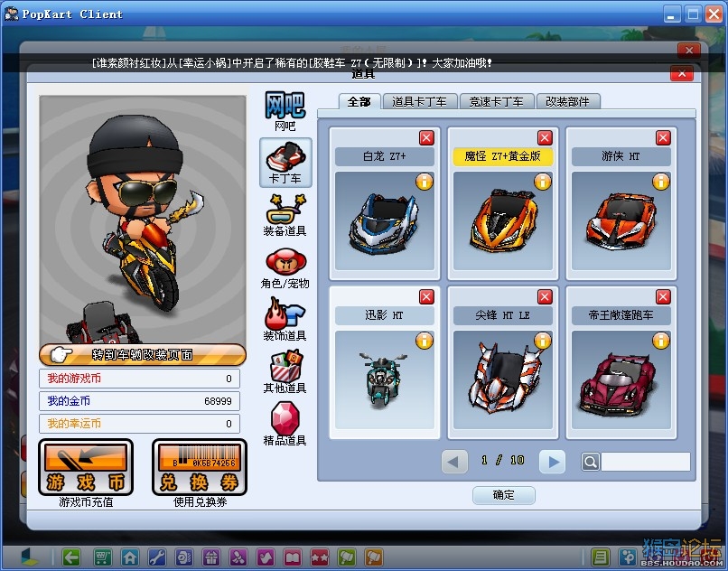Screen dimensions: 728x571
Task: Select the 尖锋 HT LE kart thumbnail
Action: 503,379
